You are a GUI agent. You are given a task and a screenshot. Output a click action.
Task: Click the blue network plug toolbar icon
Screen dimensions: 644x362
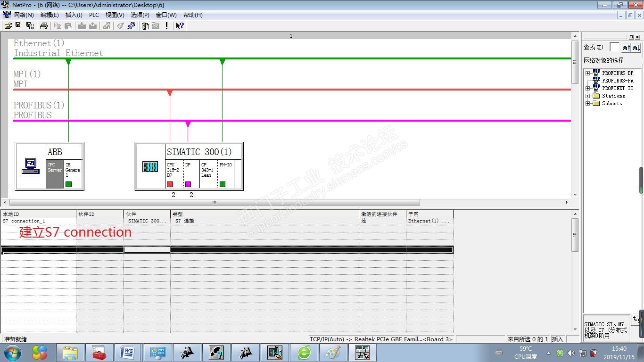132,26
